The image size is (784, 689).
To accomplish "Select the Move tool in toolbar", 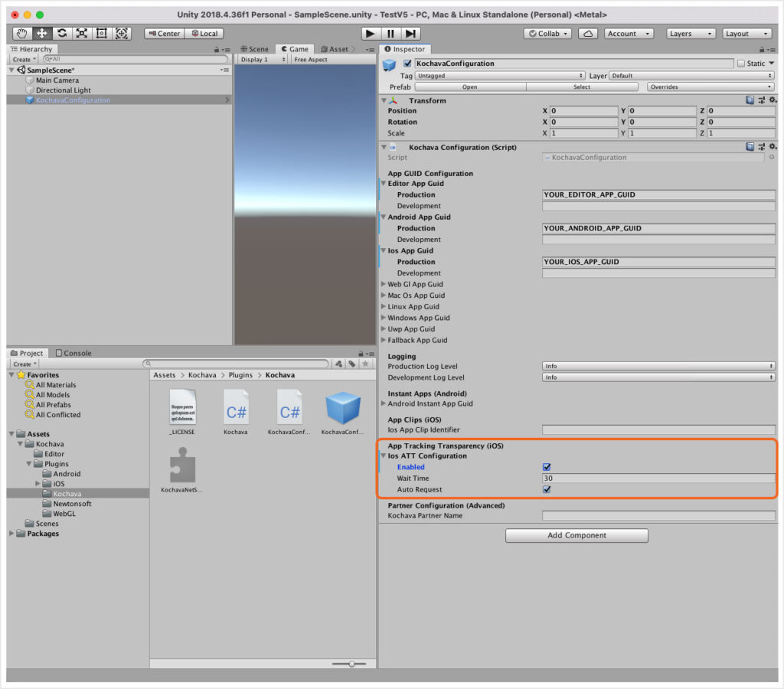I will point(42,34).
